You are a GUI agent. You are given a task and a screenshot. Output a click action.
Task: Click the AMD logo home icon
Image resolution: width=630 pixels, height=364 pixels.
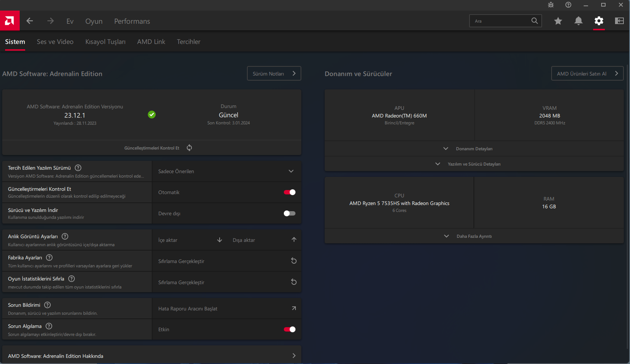click(9, 21)
